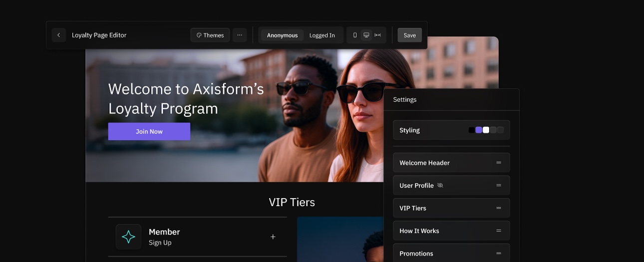The width and height of the screenshot is (644, 262).
Task: Open the Themes picker
Action: coord(210,35)
